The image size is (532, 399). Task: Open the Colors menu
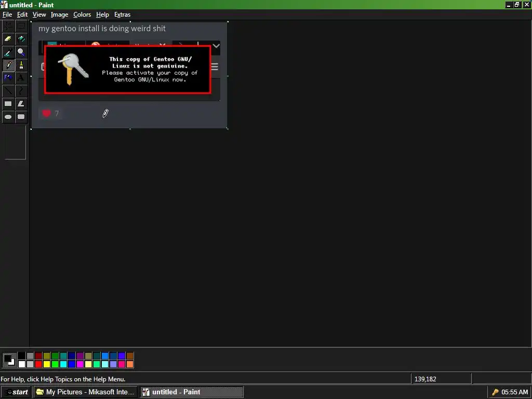pos(82,15)
